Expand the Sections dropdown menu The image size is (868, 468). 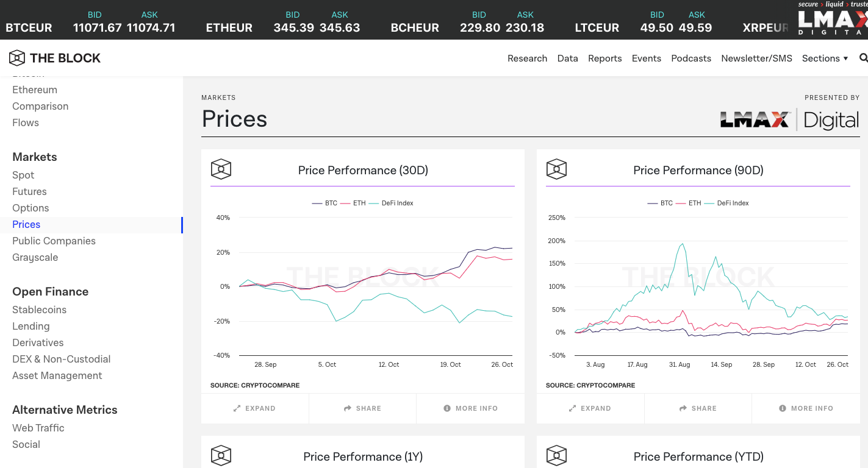pyautogui.click(x=825, y=58)
